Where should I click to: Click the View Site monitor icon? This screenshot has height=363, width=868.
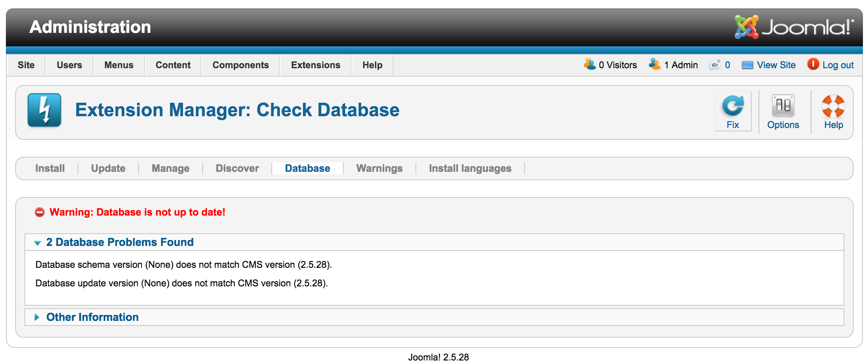tap(747, 65)
